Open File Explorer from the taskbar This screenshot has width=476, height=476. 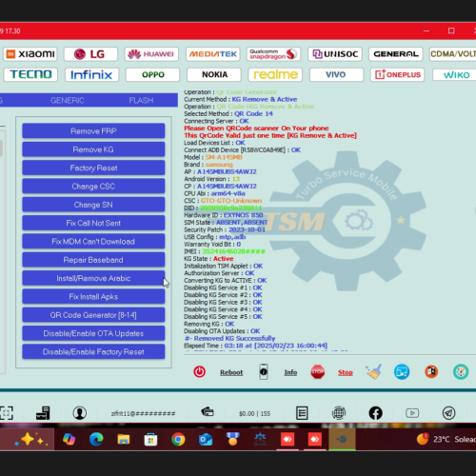124,440
